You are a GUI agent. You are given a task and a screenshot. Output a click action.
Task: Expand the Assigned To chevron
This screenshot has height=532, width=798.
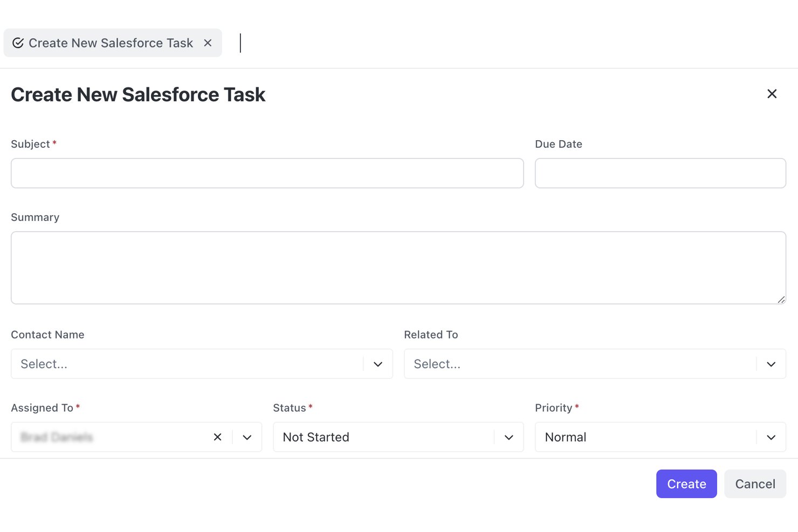coord(247,437)
